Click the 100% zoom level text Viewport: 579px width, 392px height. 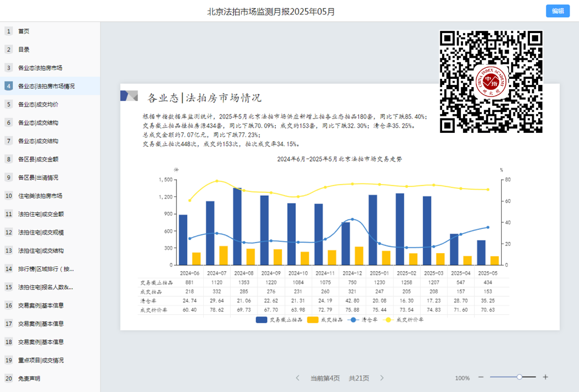click(463, 378)
